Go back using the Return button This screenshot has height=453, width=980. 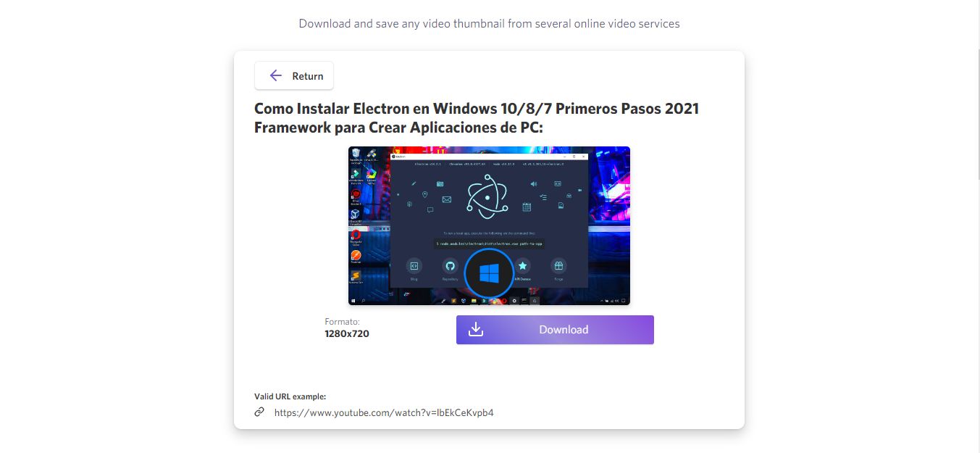click(294, 75)
